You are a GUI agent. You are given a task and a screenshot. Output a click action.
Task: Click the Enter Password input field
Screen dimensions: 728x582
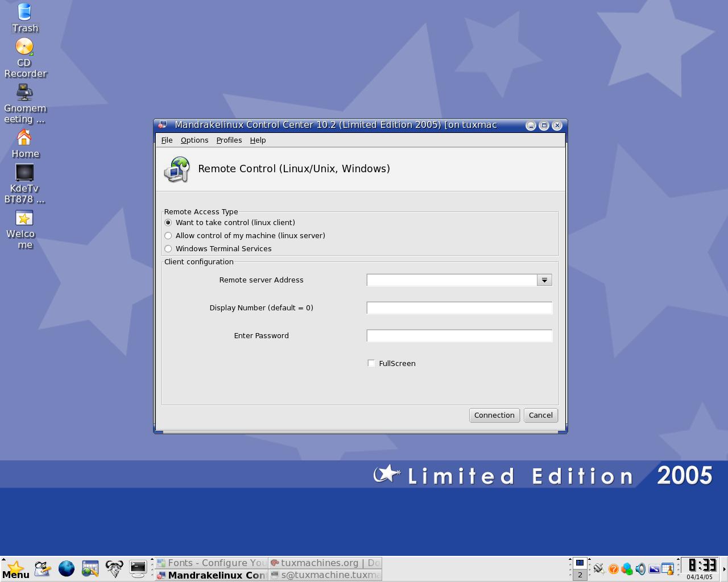coord(460,336)
